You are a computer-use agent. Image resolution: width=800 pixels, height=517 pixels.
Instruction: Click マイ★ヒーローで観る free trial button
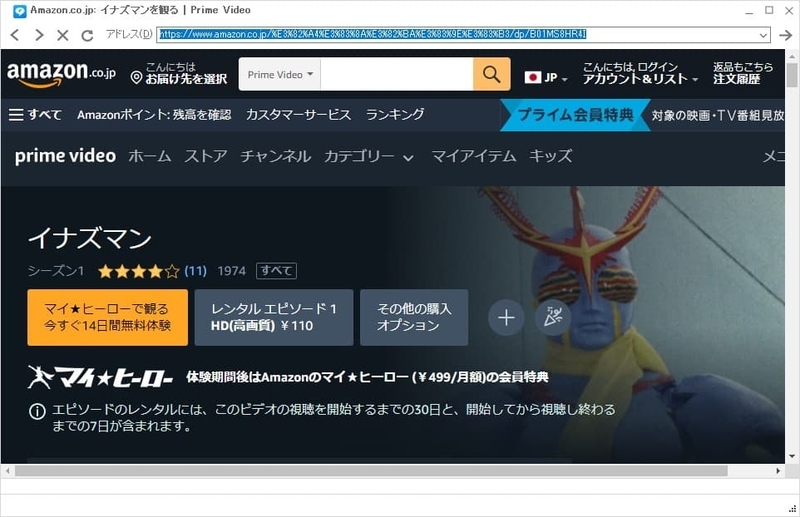click(108, 317)
